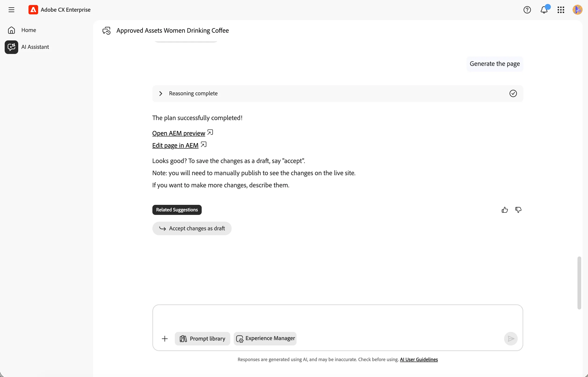Click the send message arrow button
The width and height of the screenshot is (588, 377).
511,338
